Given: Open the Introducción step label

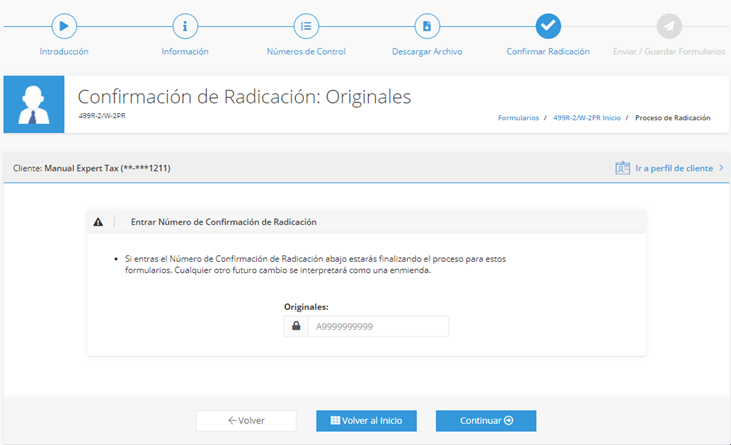Looking at the screenshot, I should (64, 51).
